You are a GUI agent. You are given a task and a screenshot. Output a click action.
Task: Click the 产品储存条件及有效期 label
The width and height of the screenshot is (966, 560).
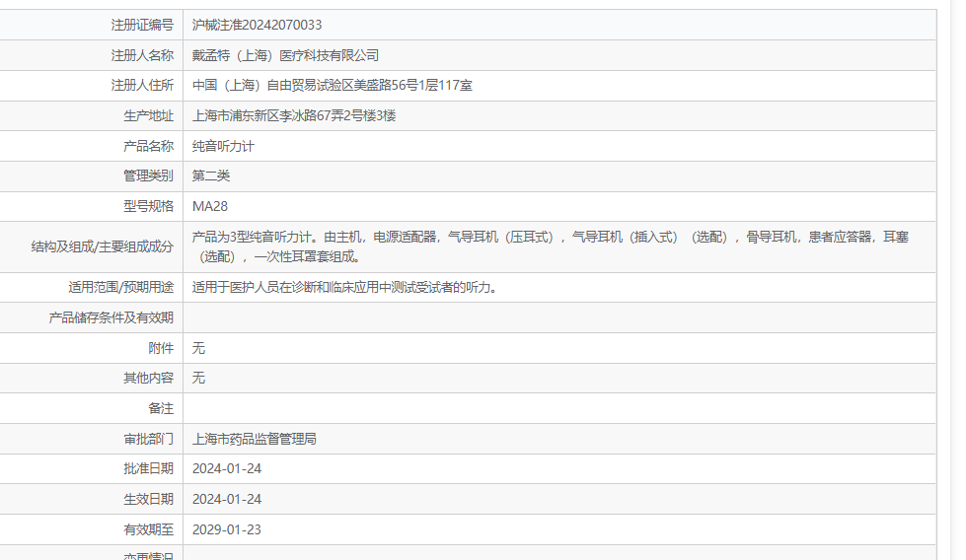pos(111,317)
